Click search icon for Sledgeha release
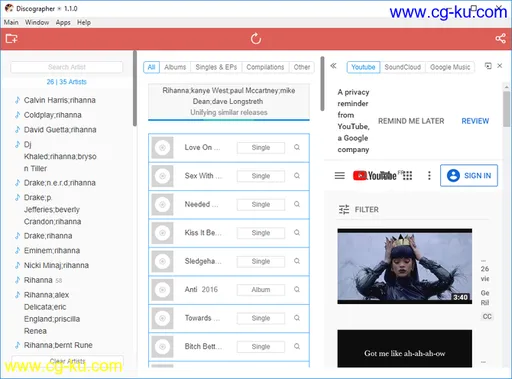 (x=297, y=261)
